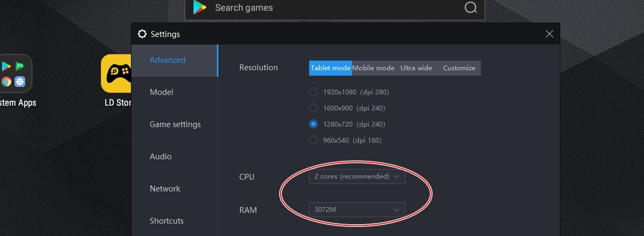This screenshot has height=236, width=644.
Task: Click the Google Play icon in search bar
Action: click(x=200, y=8)
